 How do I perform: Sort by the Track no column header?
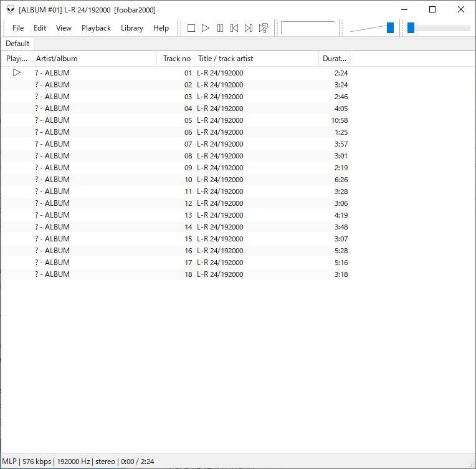click(176, 59)
